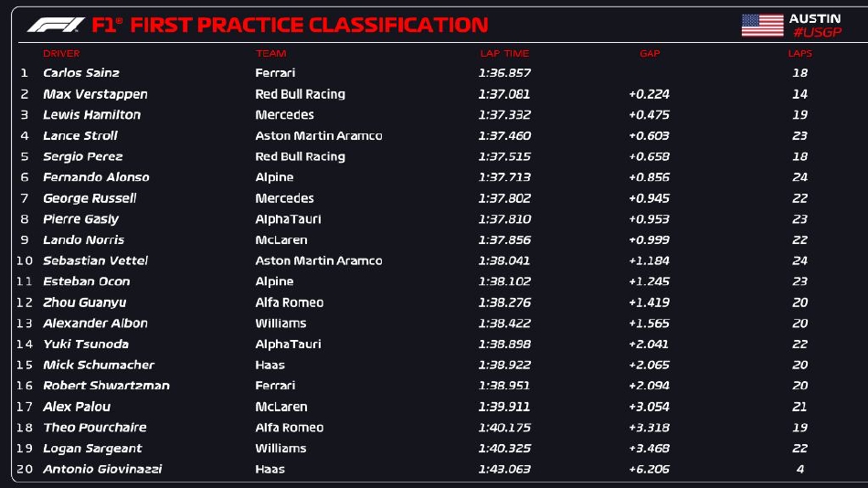The image size is (868, 488).
Task: Click Lewis Hamilton's name
Action: (91, 115)
